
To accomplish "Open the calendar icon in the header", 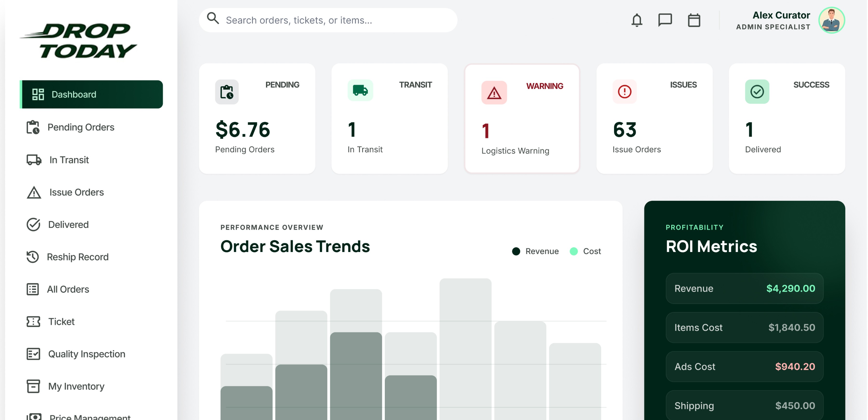I will click(694, 20).
